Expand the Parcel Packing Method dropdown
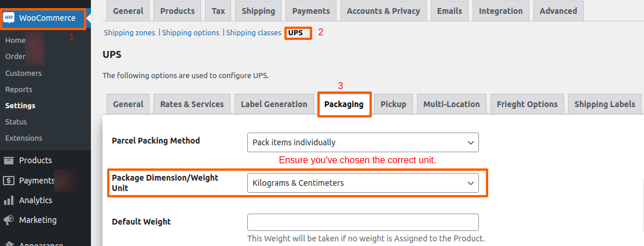The image size is (644, 246). (363, 142)
